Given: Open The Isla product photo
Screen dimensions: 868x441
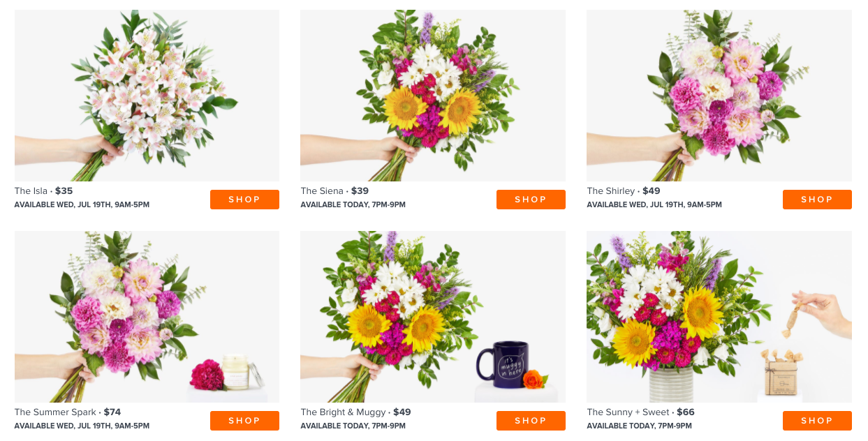Looking at the screenshot, I should click(x=147, y=96).
